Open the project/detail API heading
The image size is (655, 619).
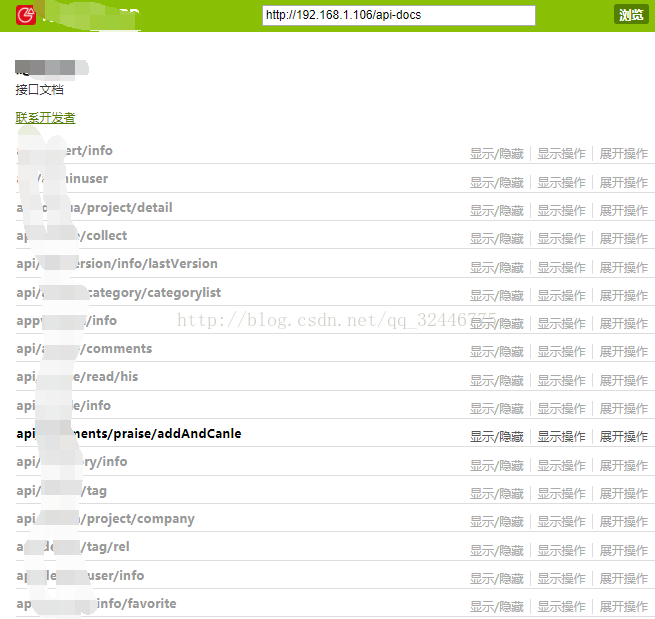click(x=94, y=207)
